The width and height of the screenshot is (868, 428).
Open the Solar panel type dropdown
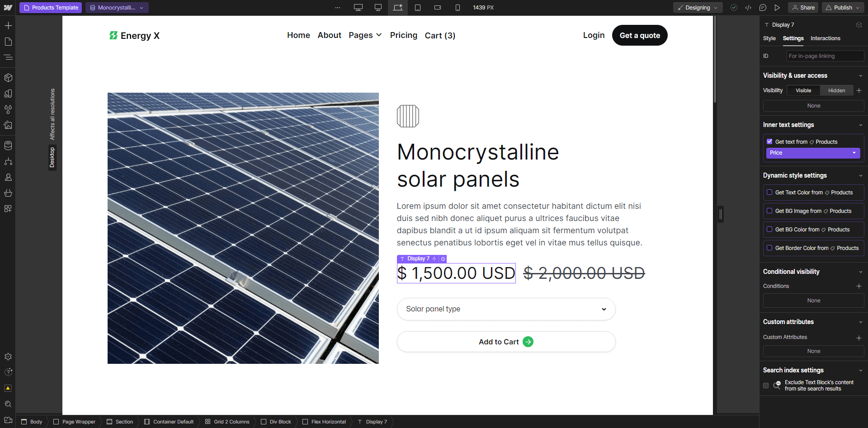[x=506, y=309]
